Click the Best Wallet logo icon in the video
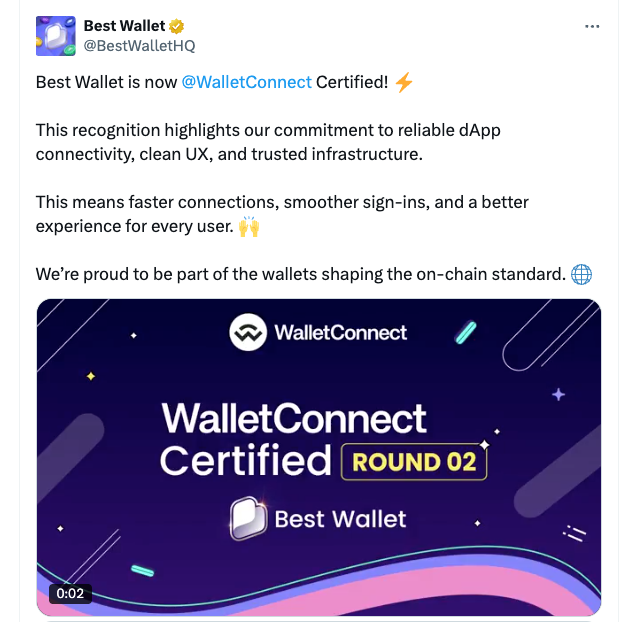This screenshot has height=622, width=633. pyautogui.click(x=248, y=518)
